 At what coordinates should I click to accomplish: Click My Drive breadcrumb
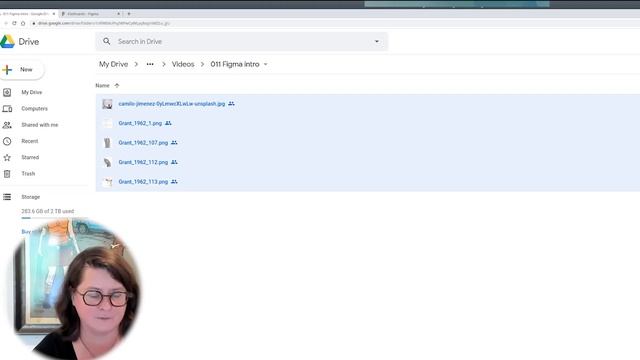pos(113,64)
